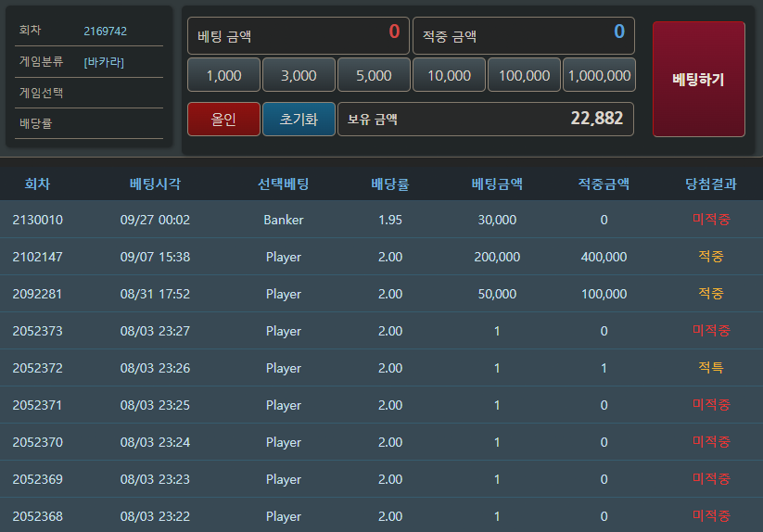The height and width of the screenshot is (532, 763).
Task: Select round 2052372 in history
Action: (37, 368)
